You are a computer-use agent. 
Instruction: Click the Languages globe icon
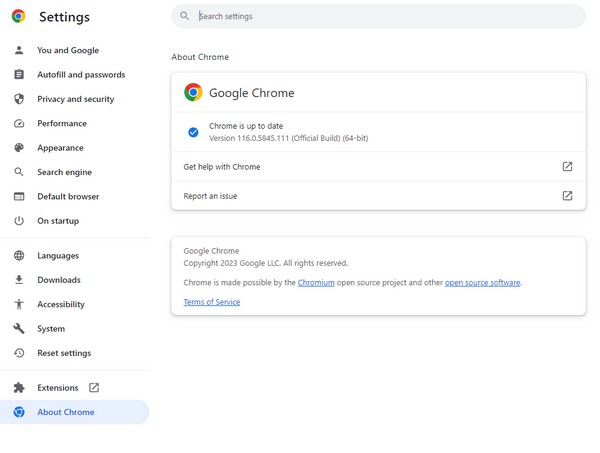pos(19,256)
